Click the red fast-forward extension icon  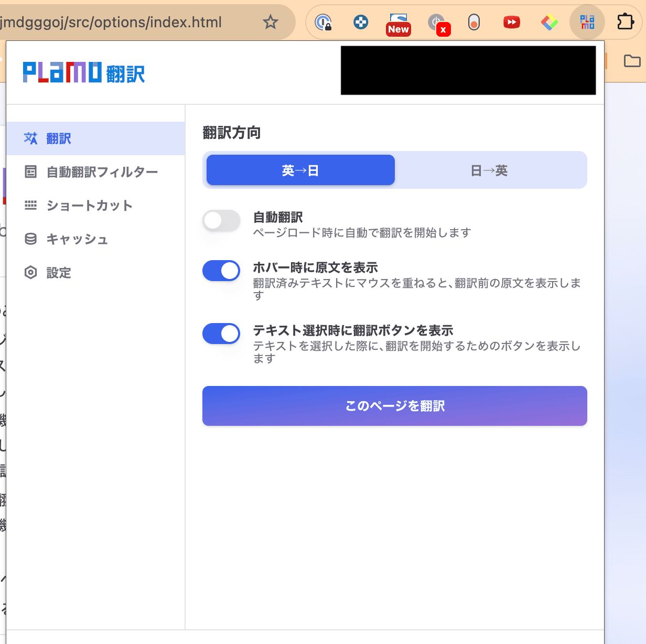click(511, 22)
